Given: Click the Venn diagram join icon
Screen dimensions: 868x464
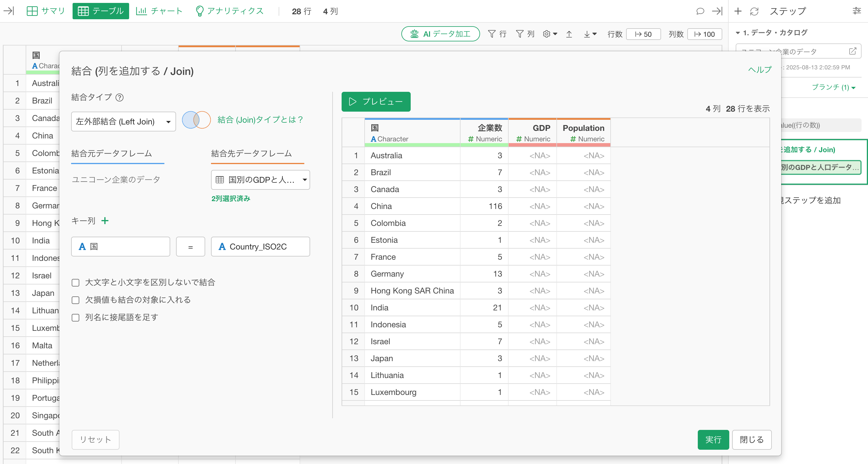Looking at the screenshot, I should click(x=196, y=119).
